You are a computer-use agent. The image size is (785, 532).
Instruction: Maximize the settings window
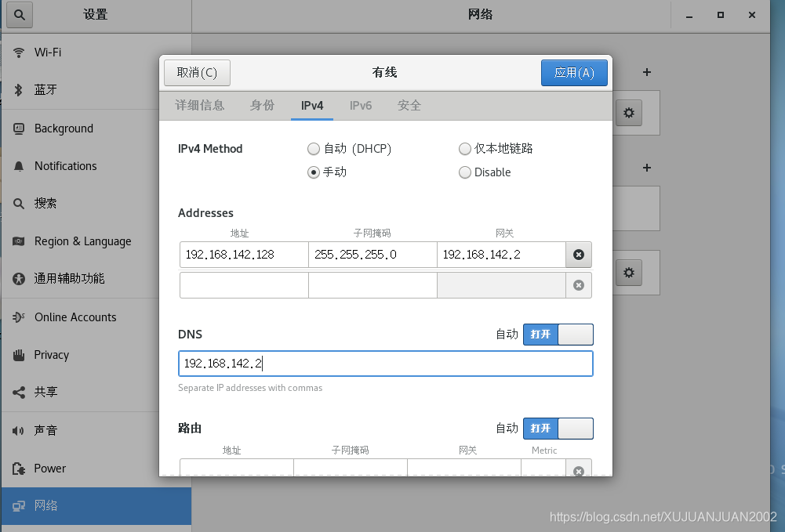[x=721, y=16]
